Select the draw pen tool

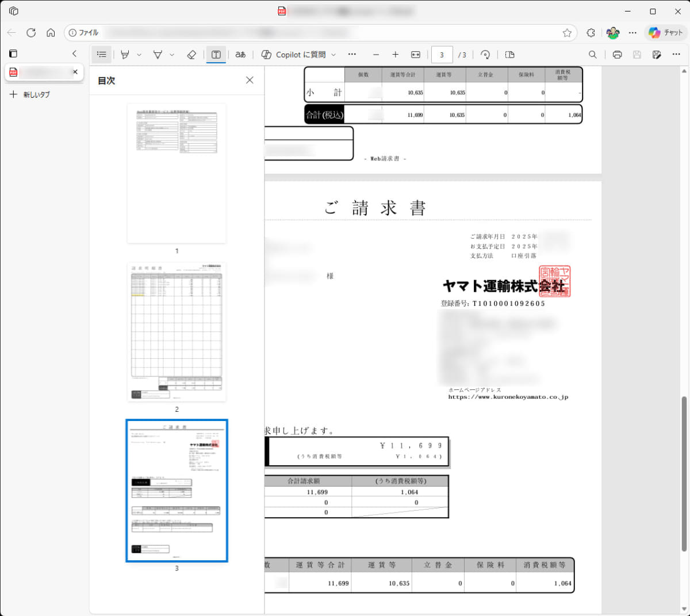[x=158, y=55]
